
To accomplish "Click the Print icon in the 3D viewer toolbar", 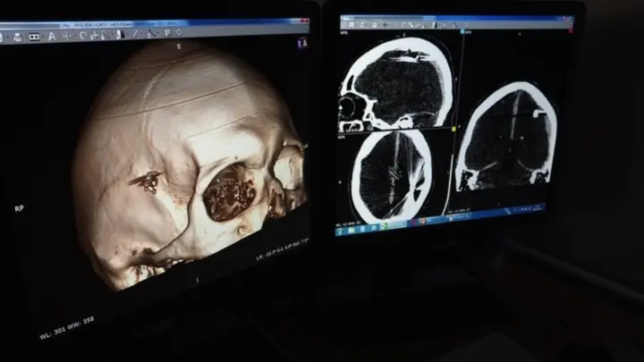I will click(15, 37).
